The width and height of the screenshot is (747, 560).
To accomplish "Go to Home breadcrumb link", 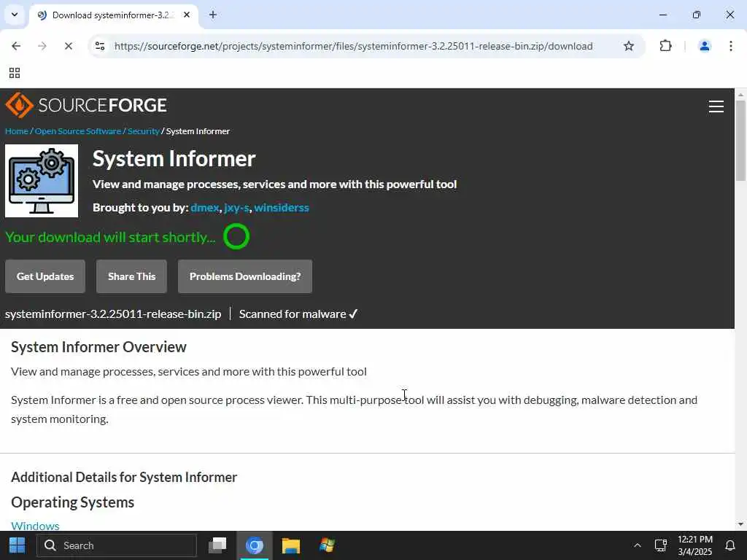I will [17, 131].
